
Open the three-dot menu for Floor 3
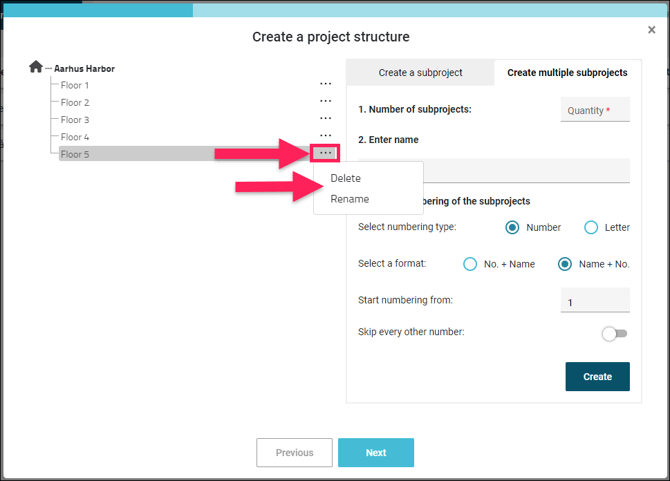coord(325,119)
